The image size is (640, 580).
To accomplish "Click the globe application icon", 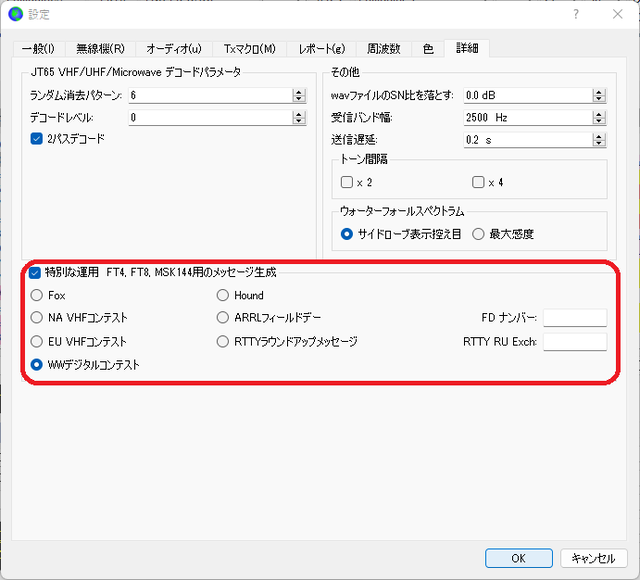I will (16, 14).
